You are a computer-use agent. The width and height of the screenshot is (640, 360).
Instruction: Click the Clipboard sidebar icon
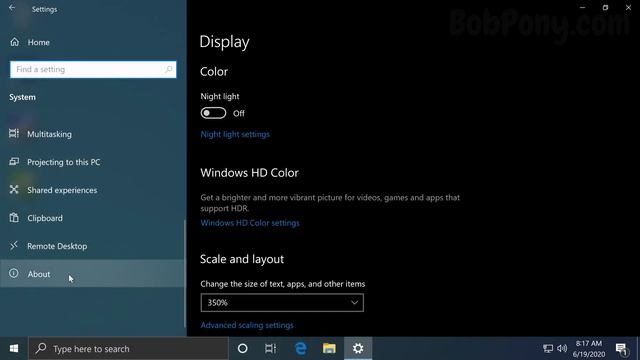click(14, 218)
